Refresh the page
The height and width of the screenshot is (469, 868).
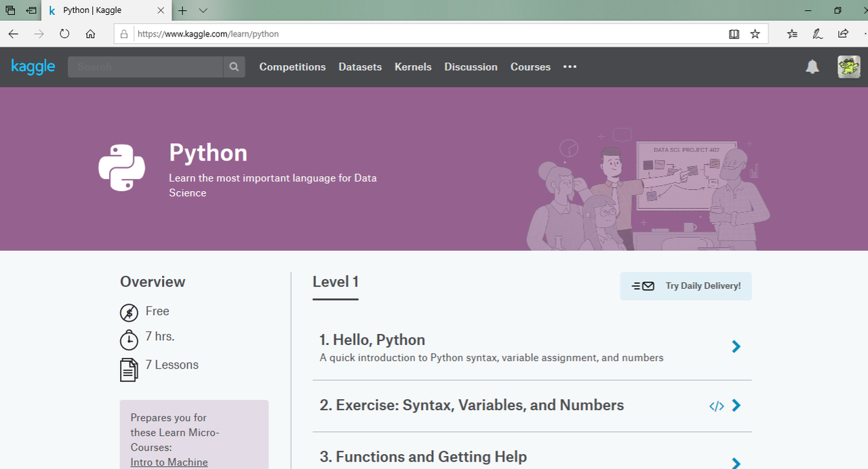point(64,34)
